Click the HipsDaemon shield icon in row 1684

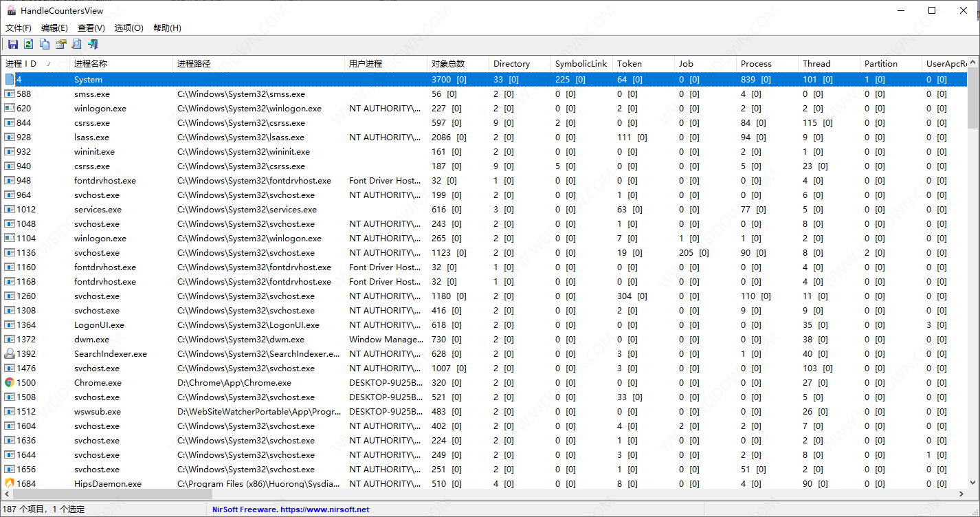[x=10, y=484]
